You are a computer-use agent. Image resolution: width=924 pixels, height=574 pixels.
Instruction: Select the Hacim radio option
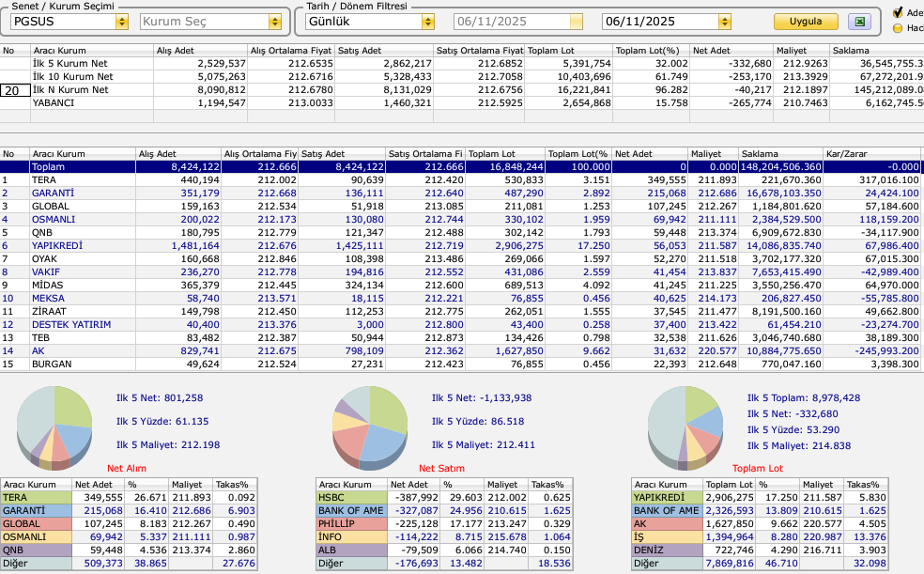pyautogui.click(x=898, y=27)
